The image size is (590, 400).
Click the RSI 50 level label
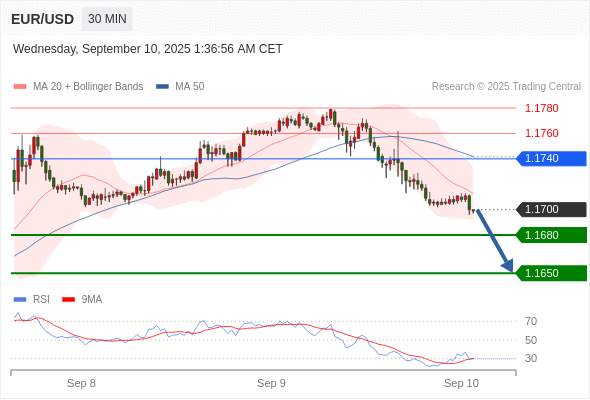coord(531,340)
